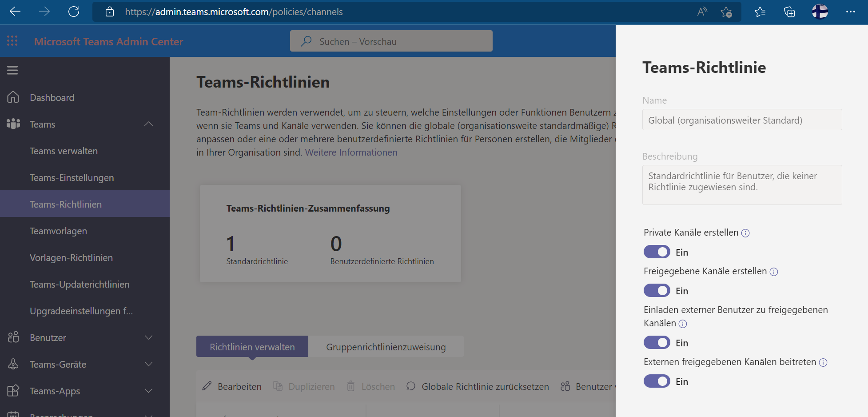Select the Richtlinien verwalten tab
The width and height of the screenshot is (868, 417).
pos(252,347)
